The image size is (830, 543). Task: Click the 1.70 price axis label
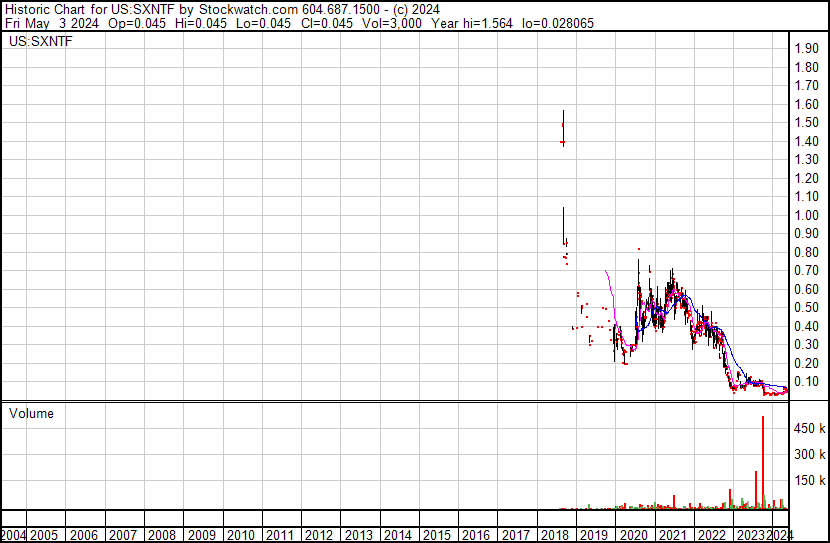click(x=806, y=86)
